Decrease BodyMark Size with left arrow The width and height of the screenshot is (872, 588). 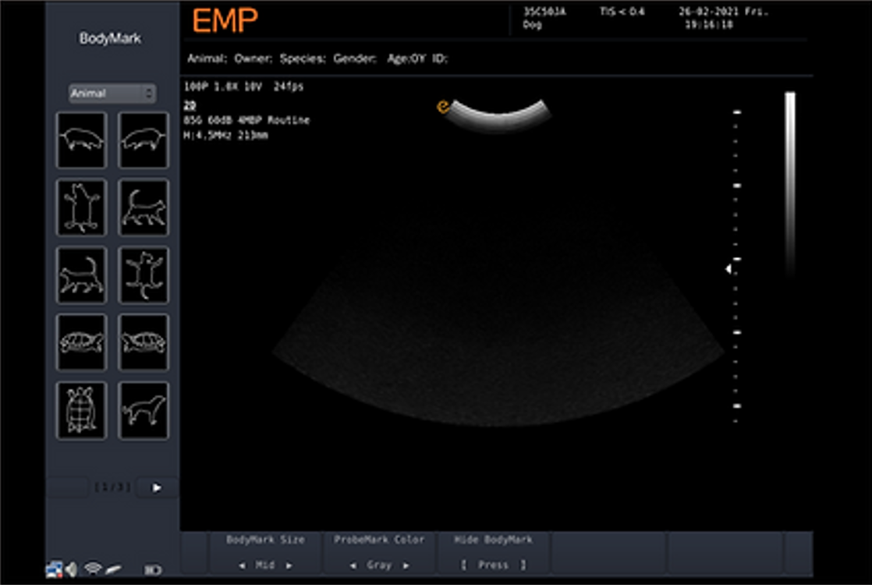242,565
